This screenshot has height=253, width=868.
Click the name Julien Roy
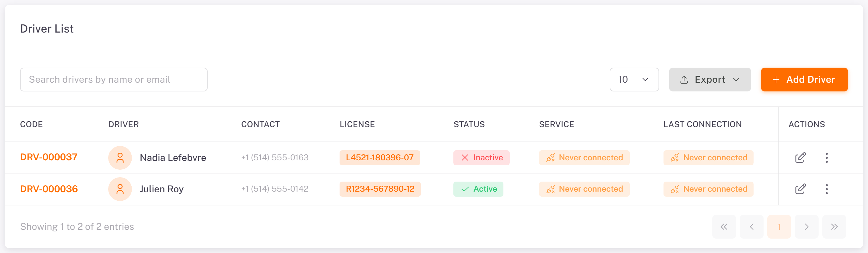click(162, 189)
